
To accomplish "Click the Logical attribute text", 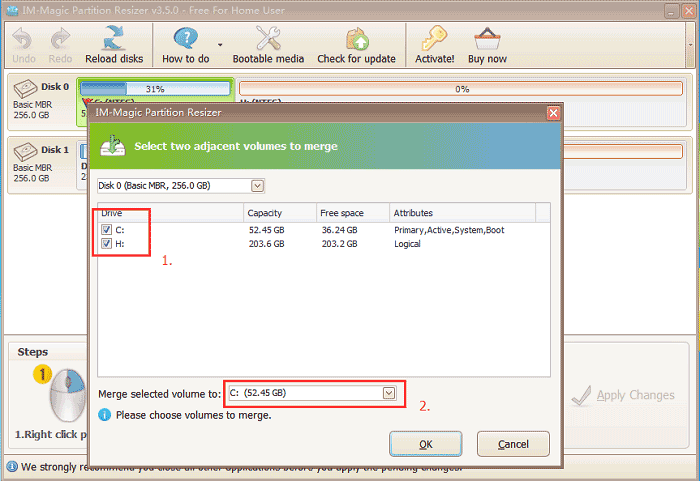I will pos(407,244).
